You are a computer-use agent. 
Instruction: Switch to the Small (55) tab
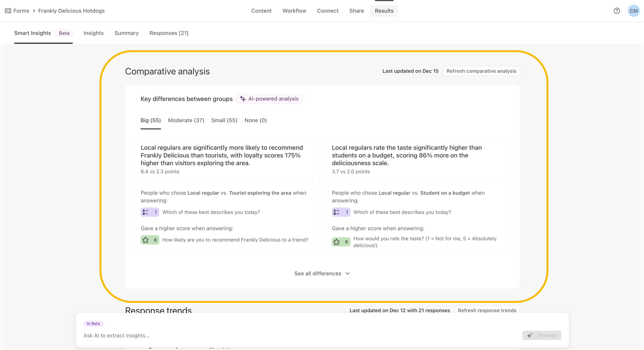[x=224, y=120]
